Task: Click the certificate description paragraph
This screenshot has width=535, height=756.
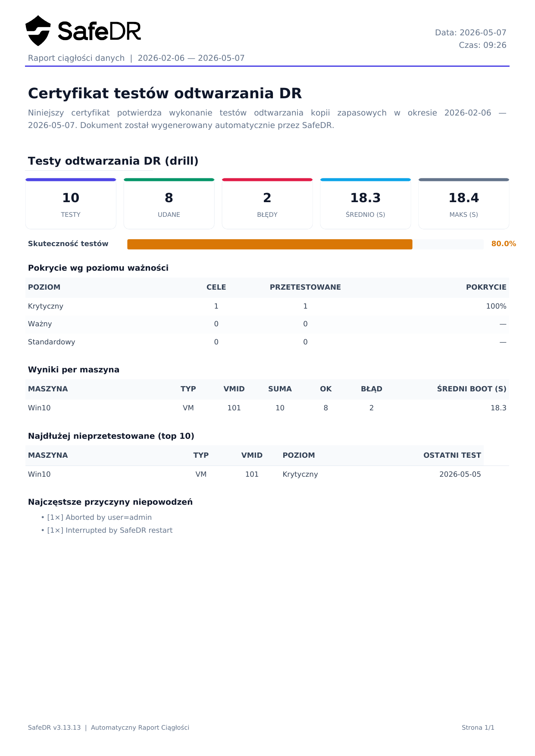Action: pos(267,119)
